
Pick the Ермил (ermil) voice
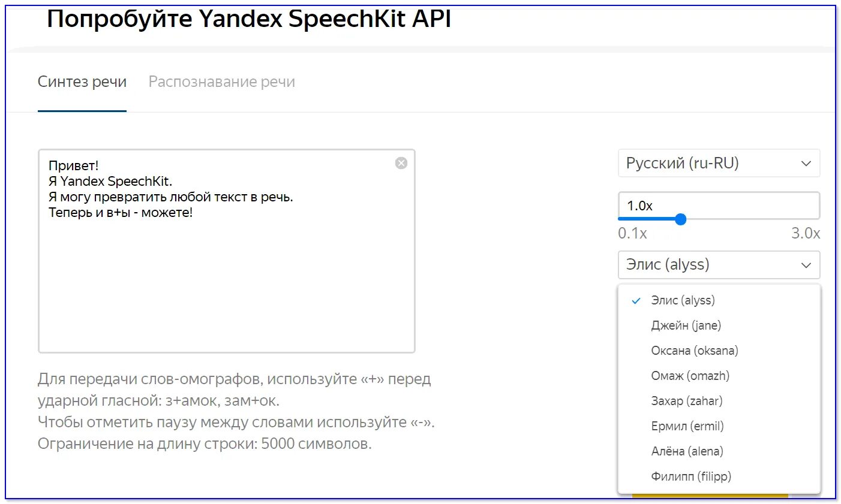[x=719, y=426]
